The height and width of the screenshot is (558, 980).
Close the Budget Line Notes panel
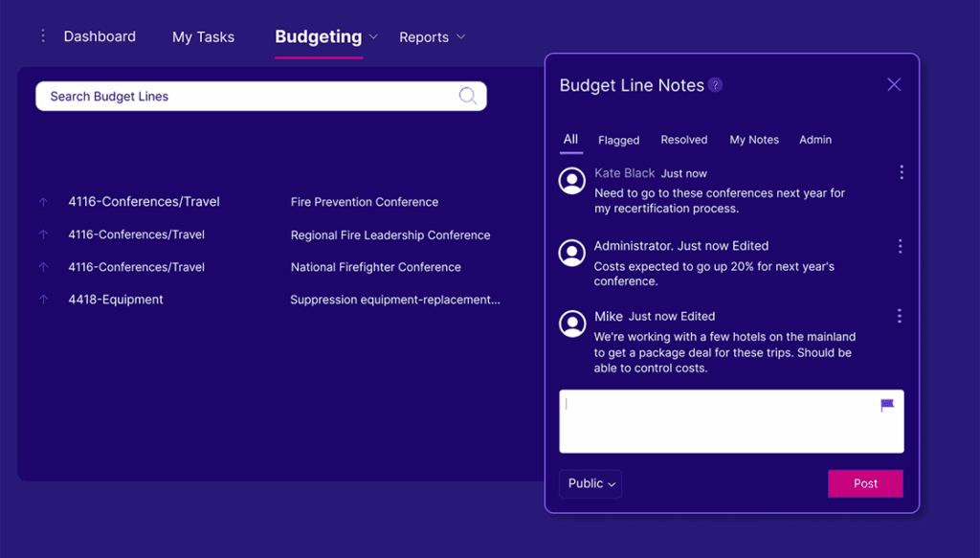[894, 85]
